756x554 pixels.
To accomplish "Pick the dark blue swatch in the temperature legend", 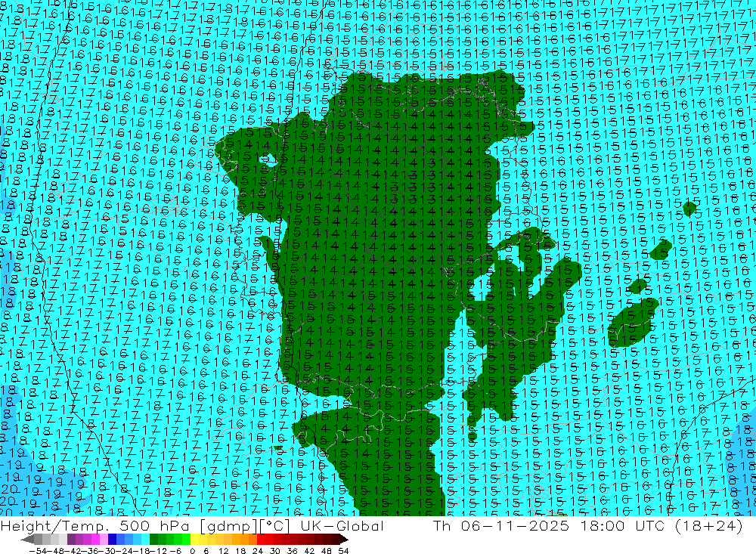I will click(112, 540).
